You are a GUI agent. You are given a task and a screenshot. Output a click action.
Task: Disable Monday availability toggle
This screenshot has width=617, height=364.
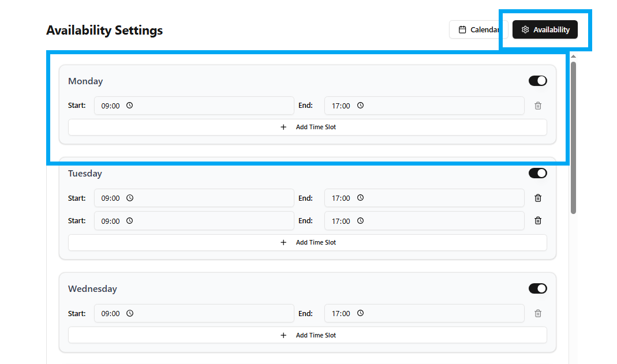tap(537, 81)
